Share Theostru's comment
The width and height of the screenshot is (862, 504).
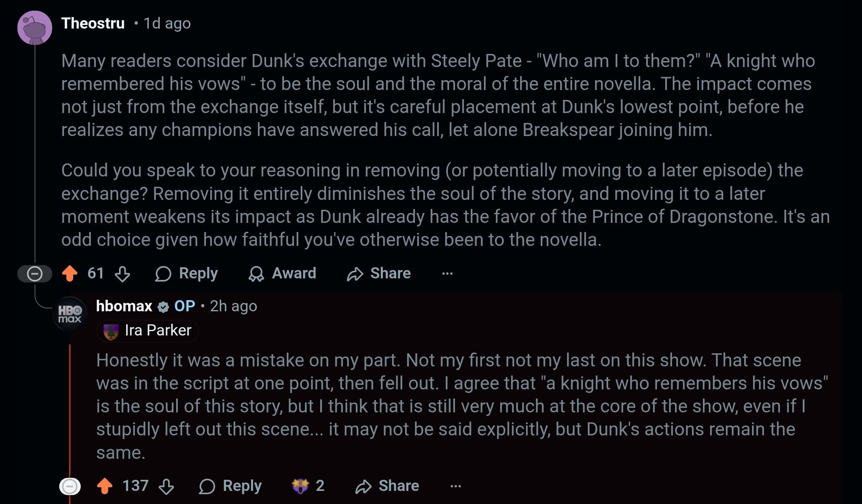tap(379, 274)
